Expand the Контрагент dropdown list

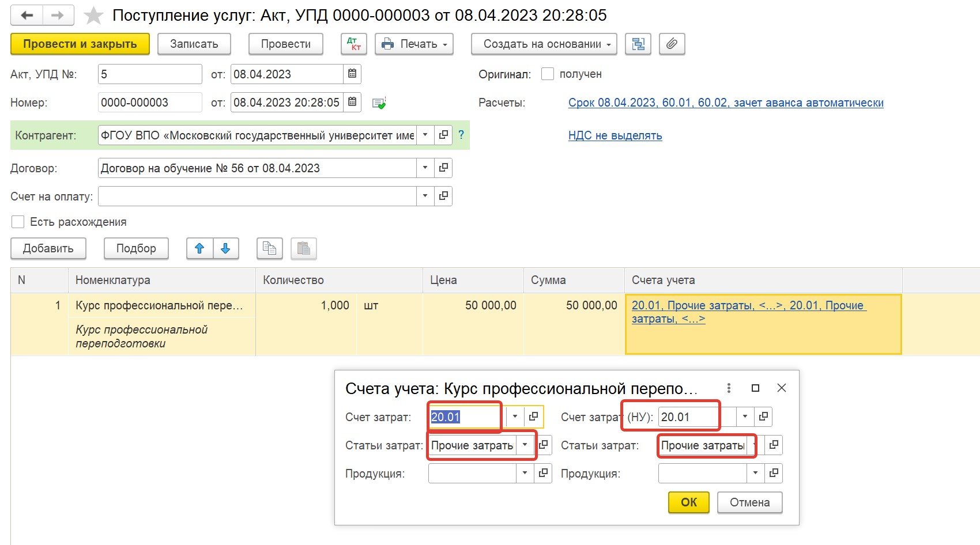coord(425,135)
